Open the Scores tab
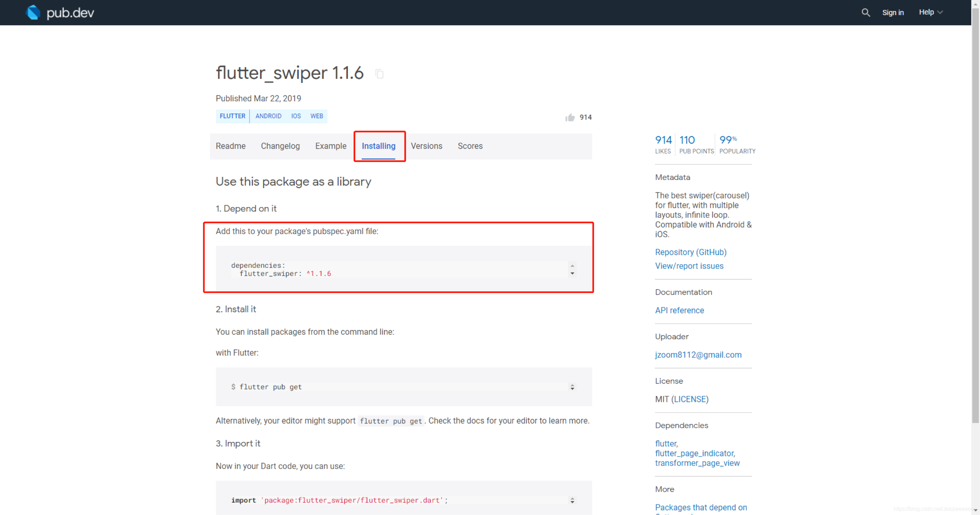Image resolution: width=980 pixels, height=515 pixels. (470, 146)
